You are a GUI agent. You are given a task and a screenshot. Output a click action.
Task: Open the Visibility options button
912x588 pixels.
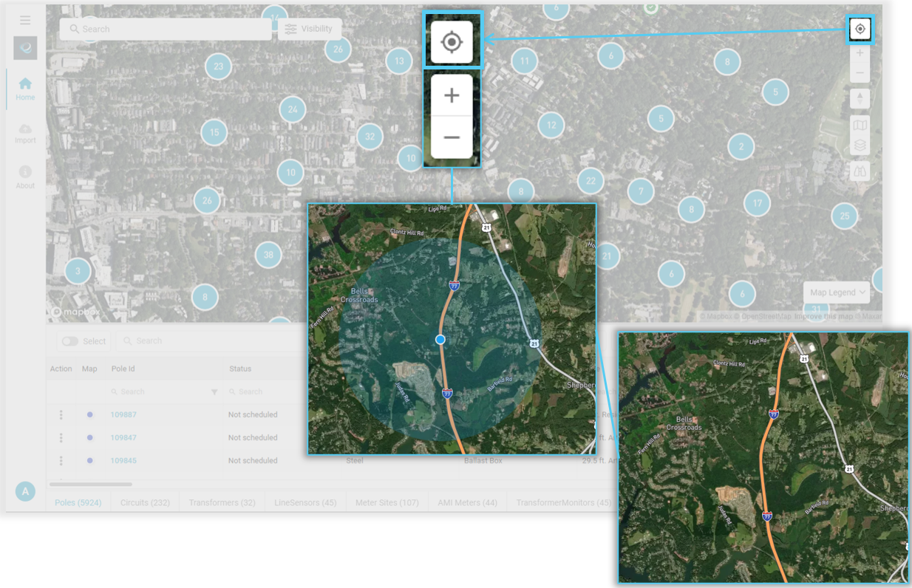point(309,29)
